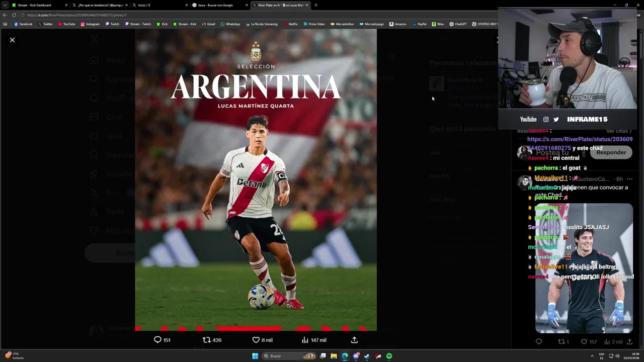This screenshot has height=362, width=644.
Task: Open the more options dots on GustavoCa reply
Action: pos(629,179)
